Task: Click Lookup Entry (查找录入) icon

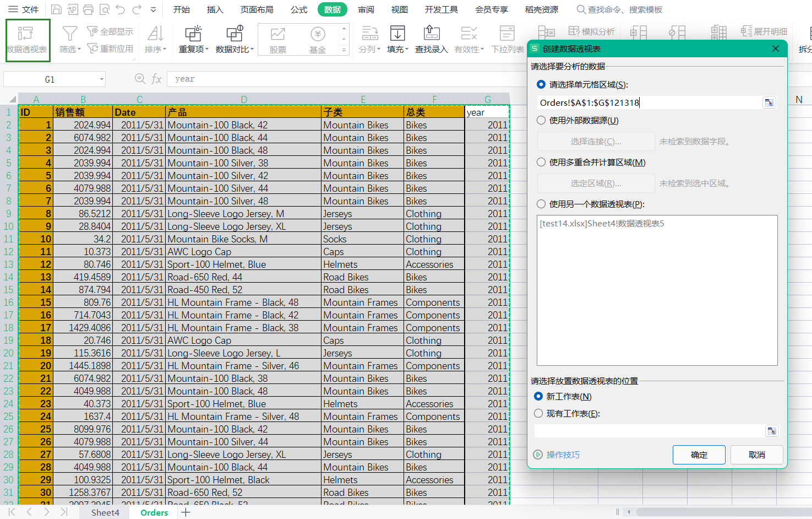Action: coord(431,34)
